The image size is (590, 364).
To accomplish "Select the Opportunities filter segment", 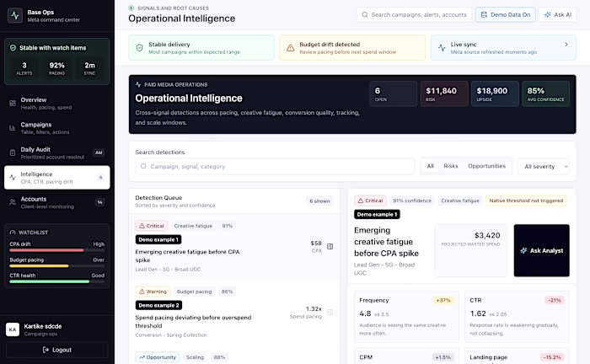I will [487, 166].
